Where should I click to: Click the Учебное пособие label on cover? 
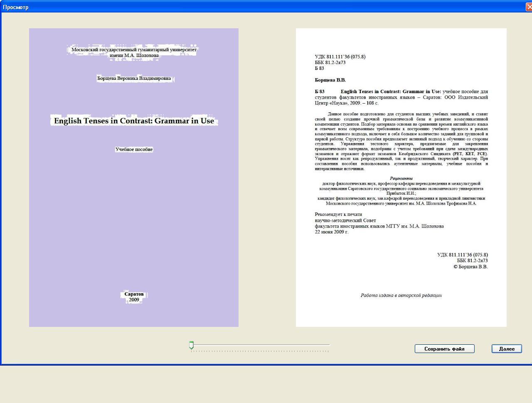(134, 149)
